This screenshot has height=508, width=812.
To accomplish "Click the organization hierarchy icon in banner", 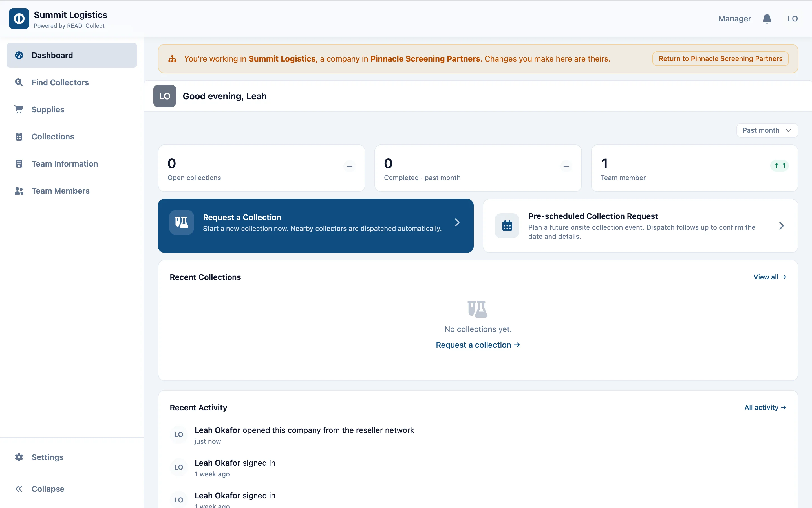I will point(173,59).
